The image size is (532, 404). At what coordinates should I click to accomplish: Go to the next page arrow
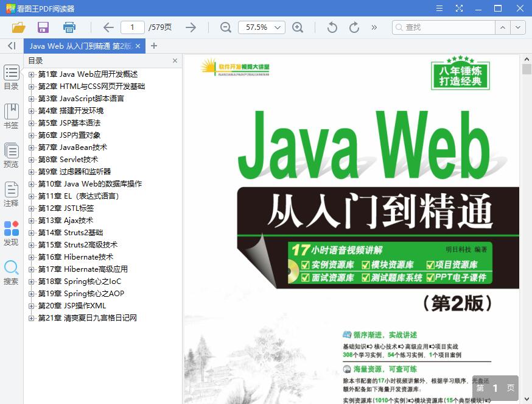[x=191, y=27]
